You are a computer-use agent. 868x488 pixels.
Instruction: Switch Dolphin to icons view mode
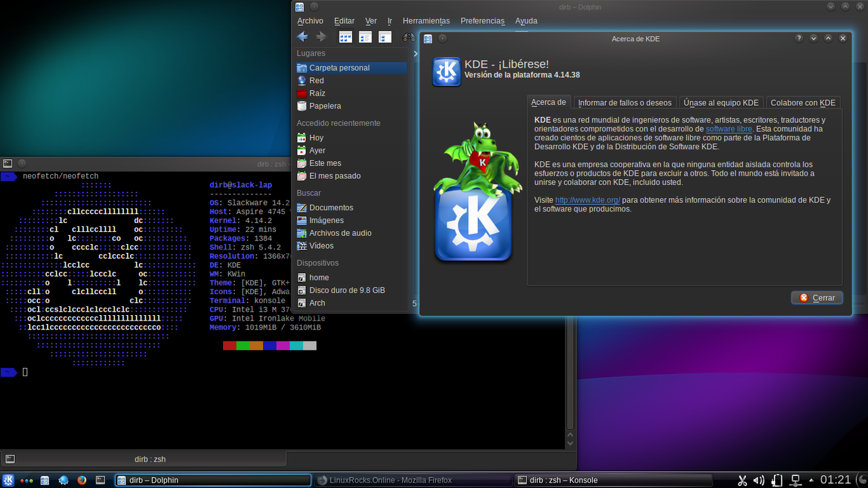coord(346,37)
